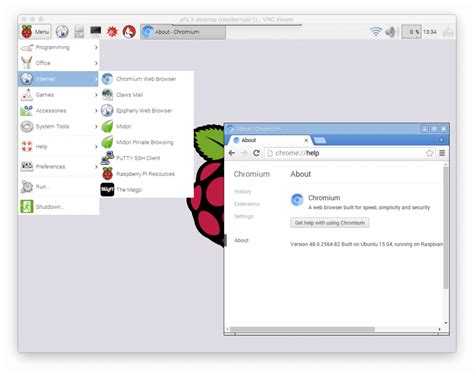Open the Preferences menu category

[59, 166]
